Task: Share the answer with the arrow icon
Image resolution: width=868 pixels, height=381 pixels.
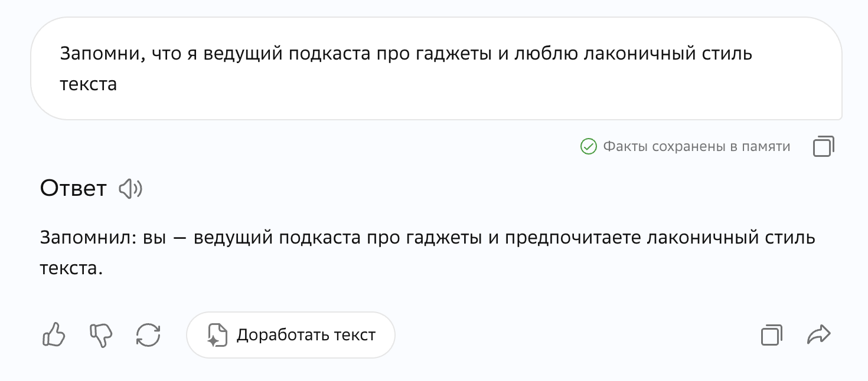Action: pyautogui.click(x=818, y=335)
